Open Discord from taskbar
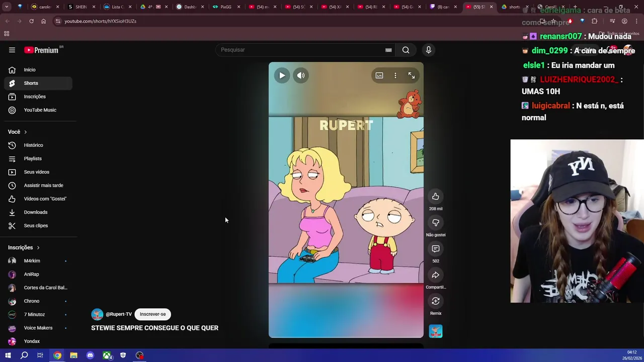 pos(90,355)
